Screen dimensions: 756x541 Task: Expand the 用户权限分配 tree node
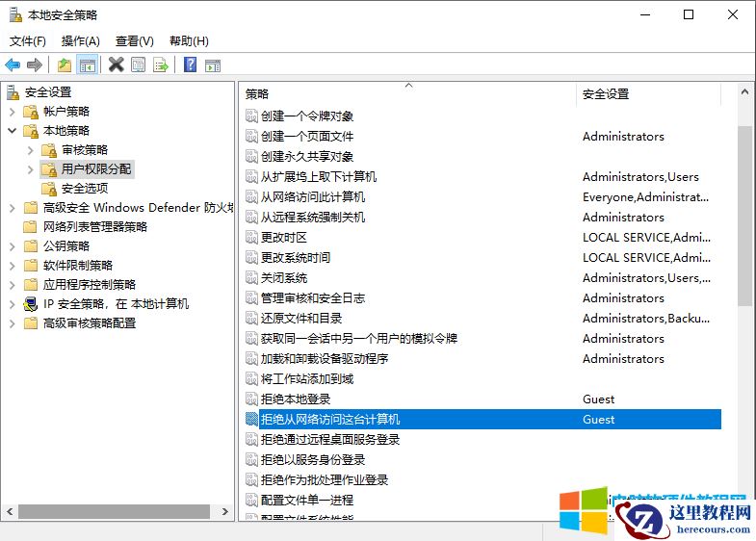(x=31, y=169)
